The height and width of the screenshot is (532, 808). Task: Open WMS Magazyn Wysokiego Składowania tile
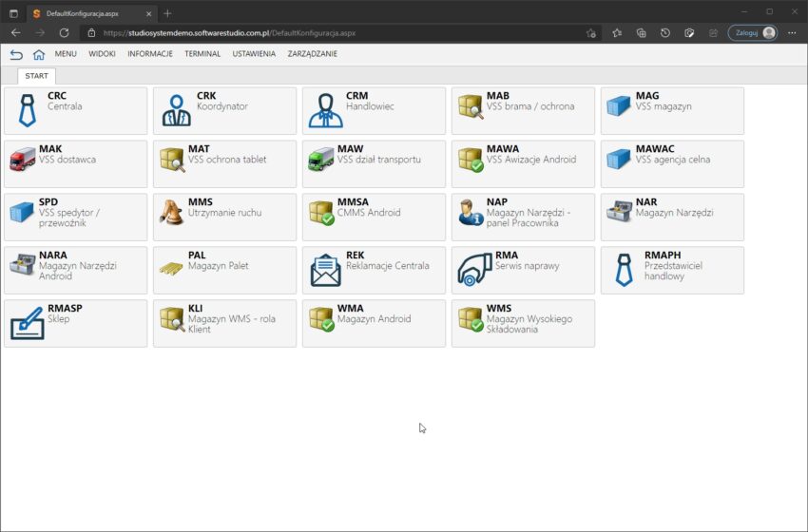pyautogui.click(x=523, y=323)
